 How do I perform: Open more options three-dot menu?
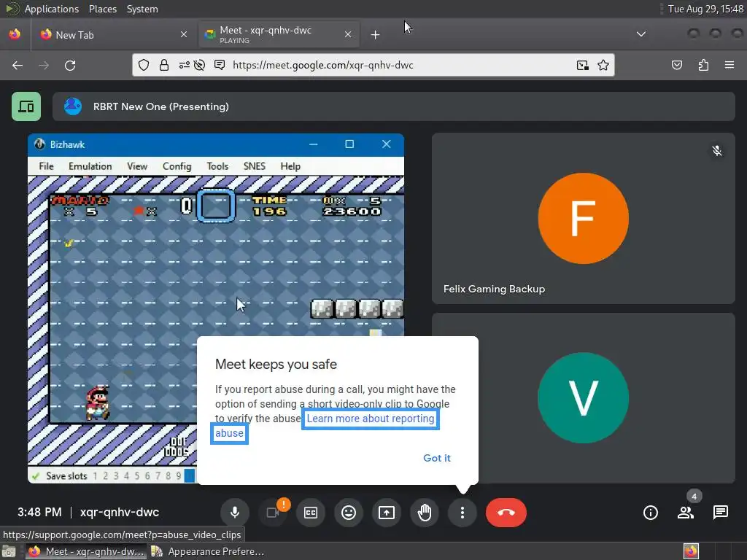tap(462, 513)
